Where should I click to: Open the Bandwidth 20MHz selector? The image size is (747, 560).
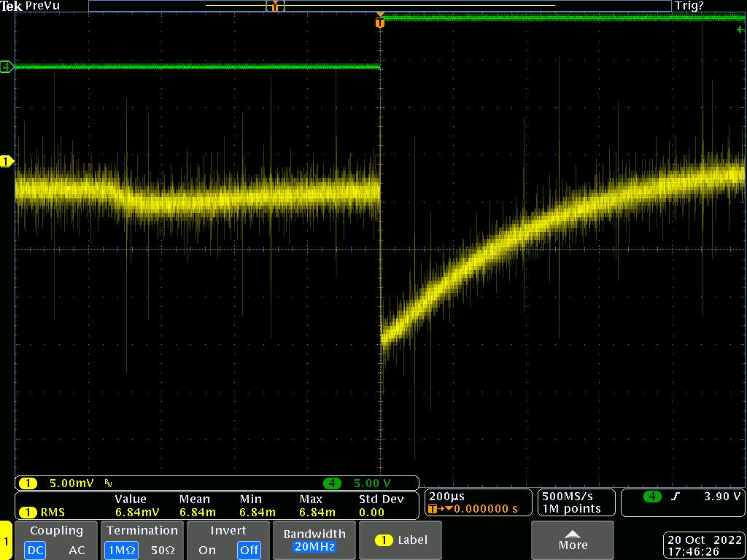314,540
